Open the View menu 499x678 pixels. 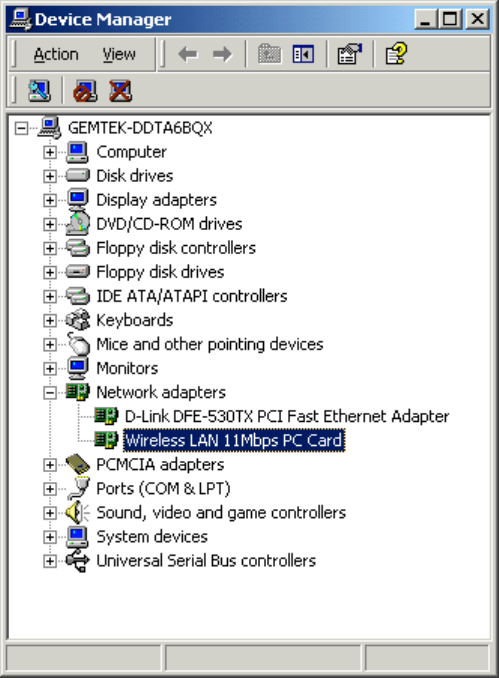coord(119,54)
